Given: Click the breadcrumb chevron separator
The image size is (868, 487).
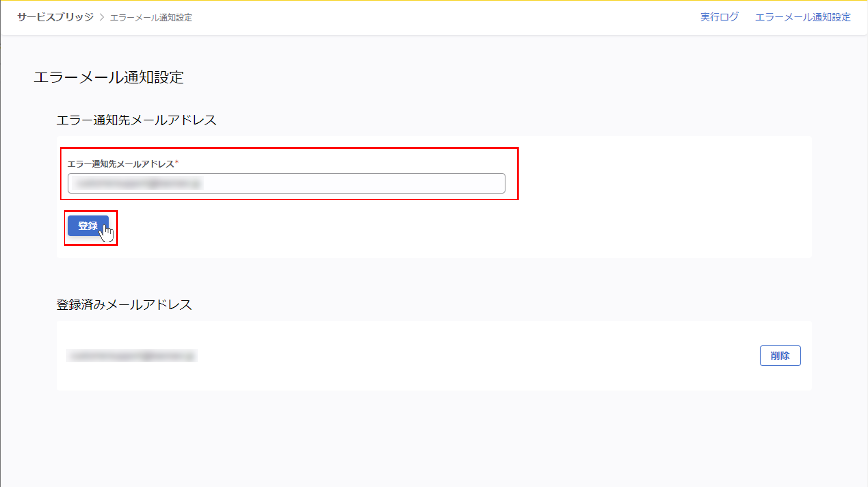Looking at the screenshot, I should tap(102, 17).
